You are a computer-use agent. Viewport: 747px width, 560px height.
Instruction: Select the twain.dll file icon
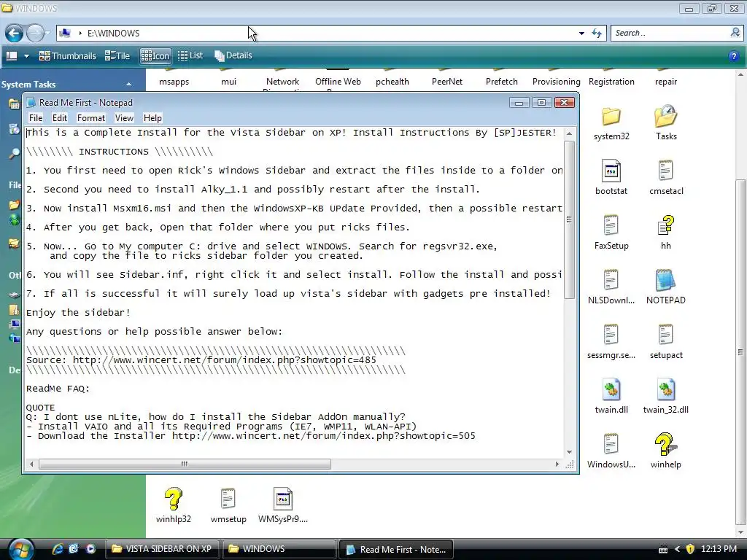(611, 389)
